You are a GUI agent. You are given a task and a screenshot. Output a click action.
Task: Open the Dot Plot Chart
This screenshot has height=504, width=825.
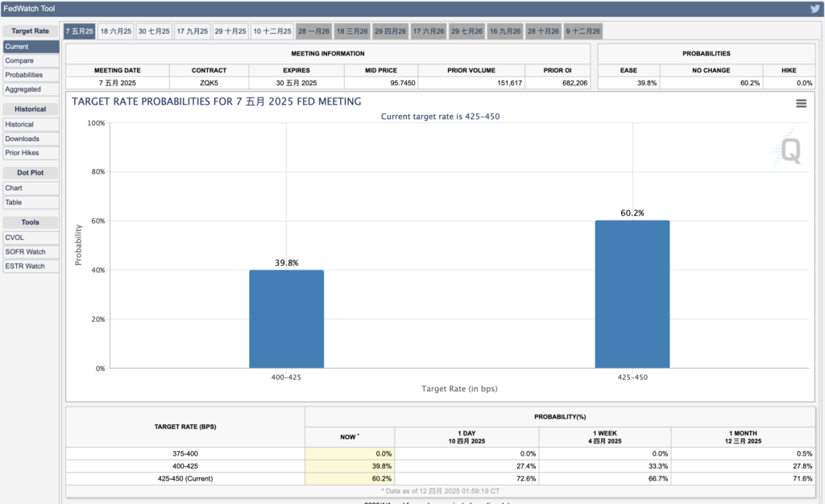coord(31,188)
